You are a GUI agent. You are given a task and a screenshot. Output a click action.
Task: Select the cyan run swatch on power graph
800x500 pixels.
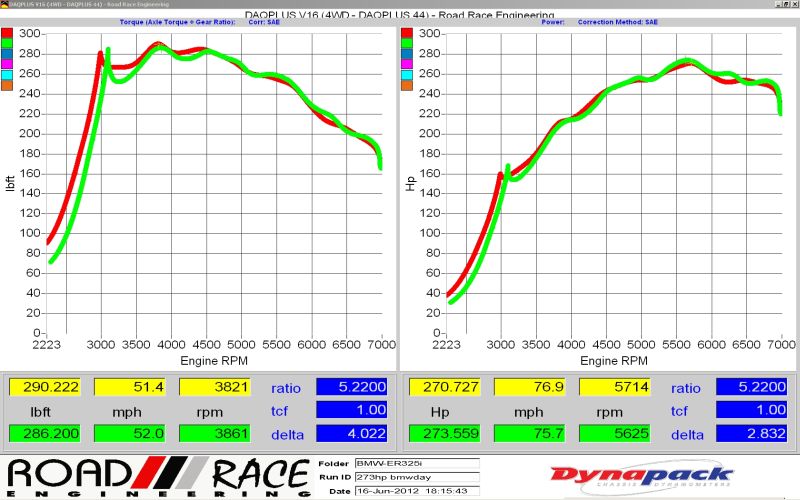pos(406,75)
